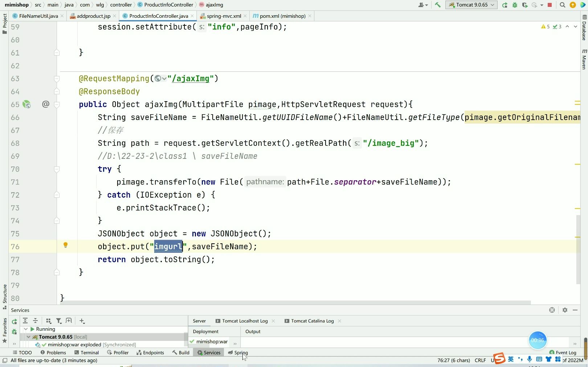Screen dimensions: 588x367
Task: Open the URL dropdown arrow beside the globe icon
Action: tap(164, 79)
